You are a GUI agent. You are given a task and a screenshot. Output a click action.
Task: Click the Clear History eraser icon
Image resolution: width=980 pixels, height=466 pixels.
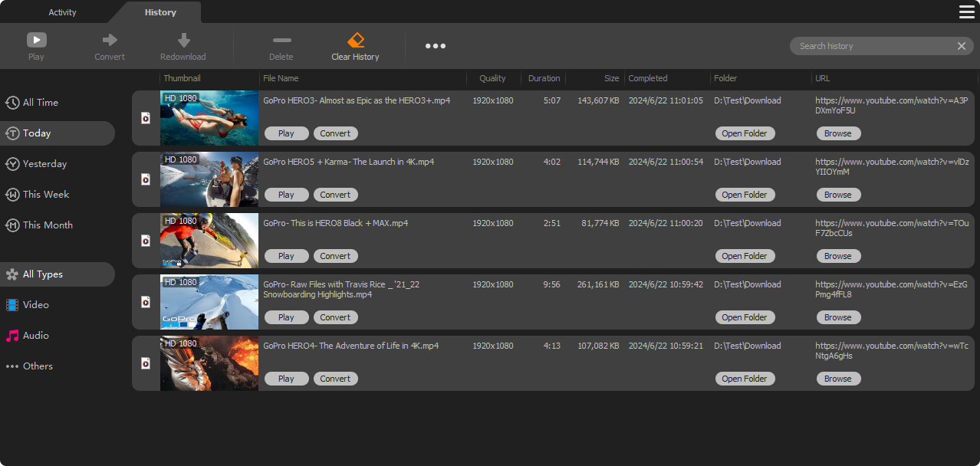[x=356, y=40]
